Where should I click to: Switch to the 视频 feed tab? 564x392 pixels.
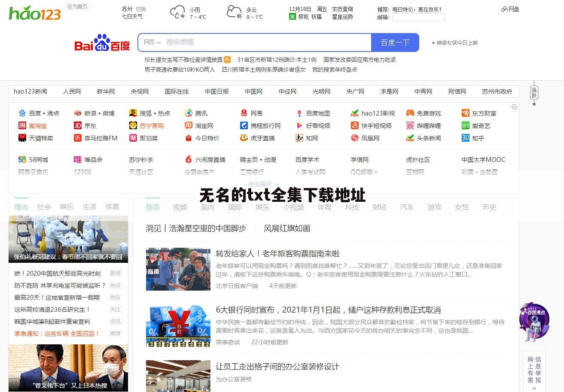pos(180,207)
